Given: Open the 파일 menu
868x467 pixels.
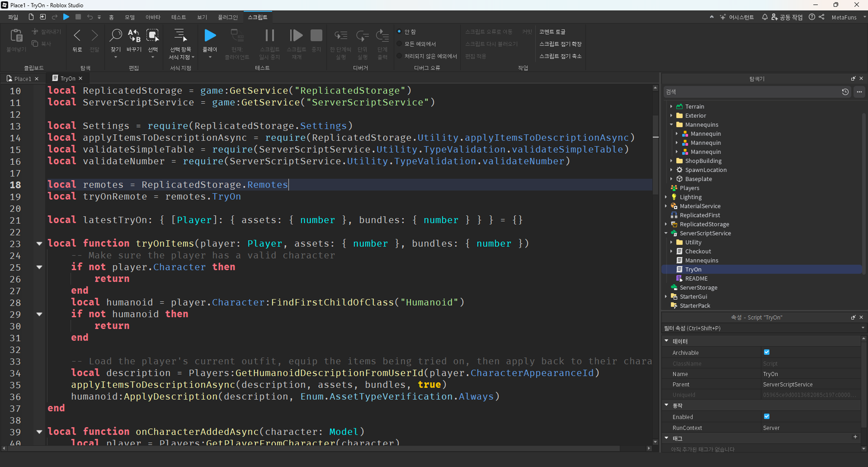Looking at the screenshot, I should pos(13,17).
